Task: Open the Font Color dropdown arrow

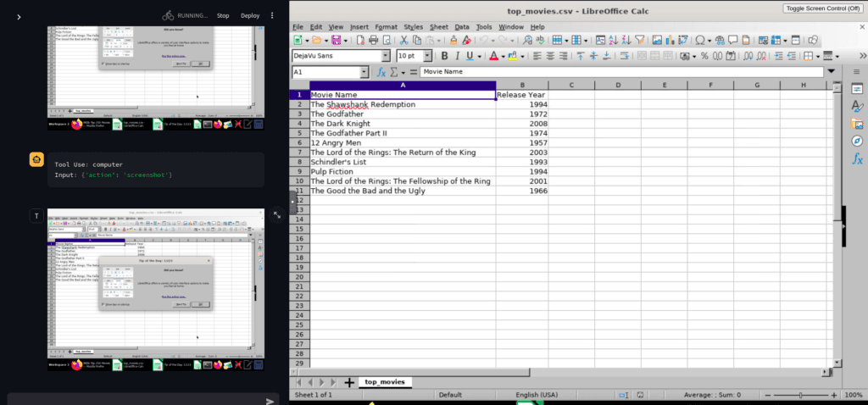Action: [503, 56]
